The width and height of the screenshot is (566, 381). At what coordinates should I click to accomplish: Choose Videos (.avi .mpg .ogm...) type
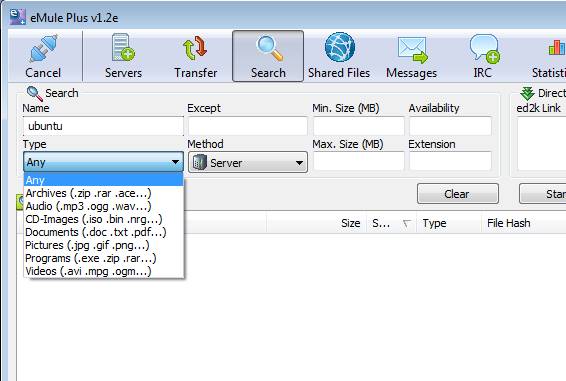[x=104, y=271]
